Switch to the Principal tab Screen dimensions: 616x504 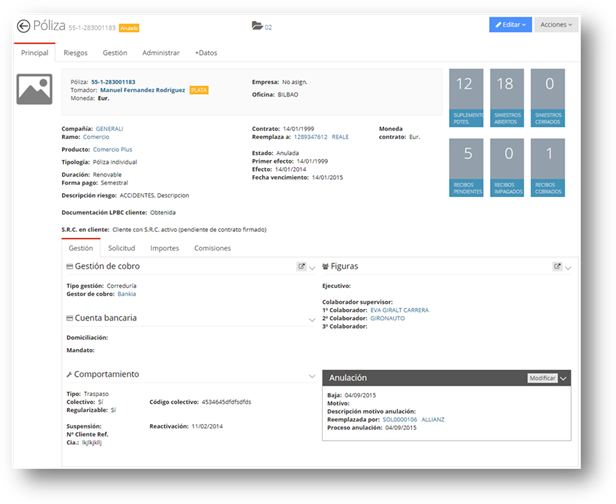tap(35, 53)
